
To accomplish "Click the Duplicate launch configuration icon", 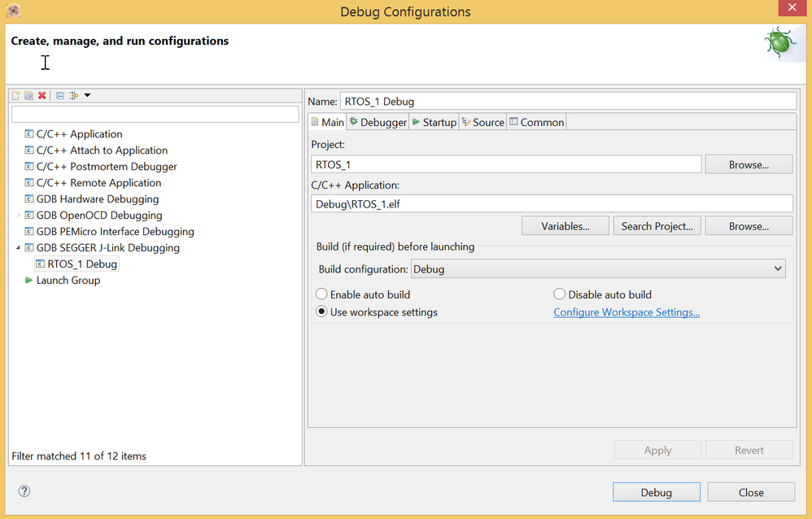I will (x=28, y=95).
